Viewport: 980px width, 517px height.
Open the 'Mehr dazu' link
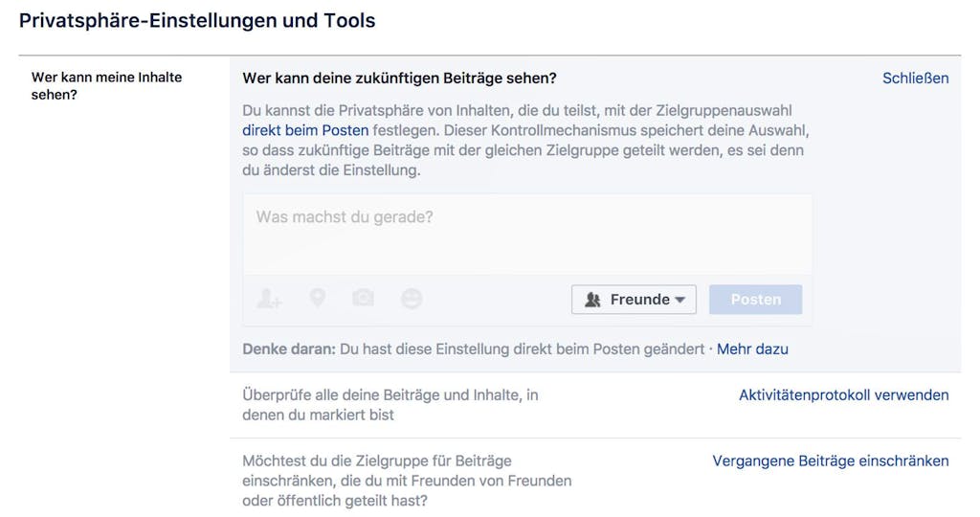752,348
